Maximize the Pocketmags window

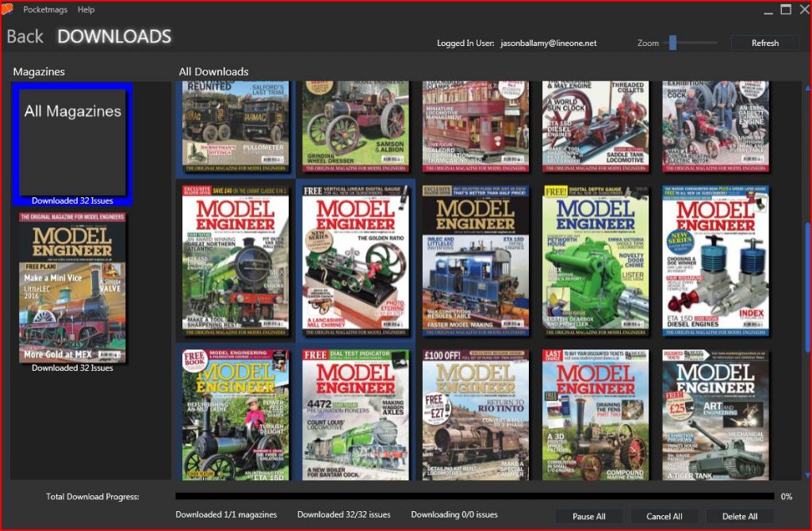tap(786, 10)
